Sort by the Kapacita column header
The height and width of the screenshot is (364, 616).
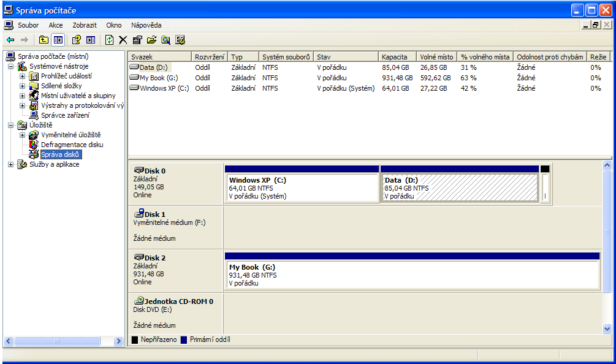396,57
